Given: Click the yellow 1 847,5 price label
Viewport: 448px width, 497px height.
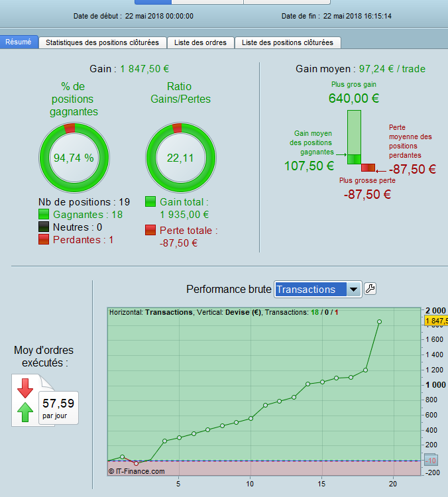Looking at the screenshot, I should click(436, 321).
